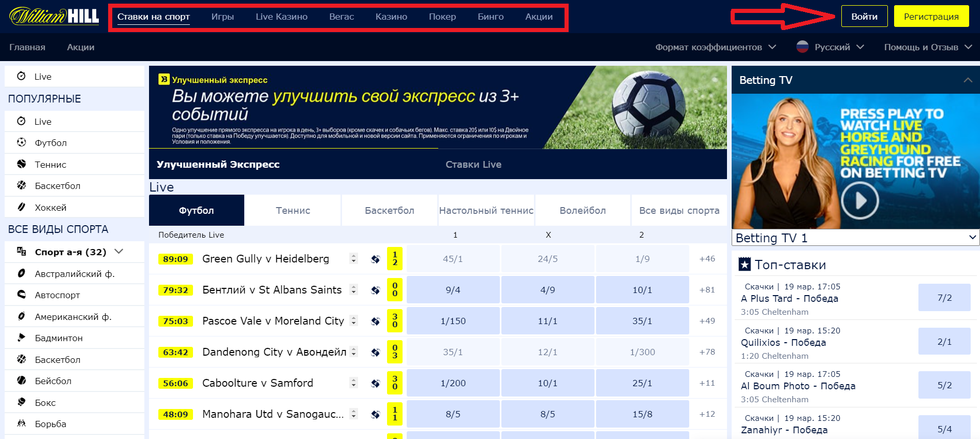Select odds 2/1 for Quilixios
Image resolution: width=980 pixels, height=439 pixels.
[944, 342]
